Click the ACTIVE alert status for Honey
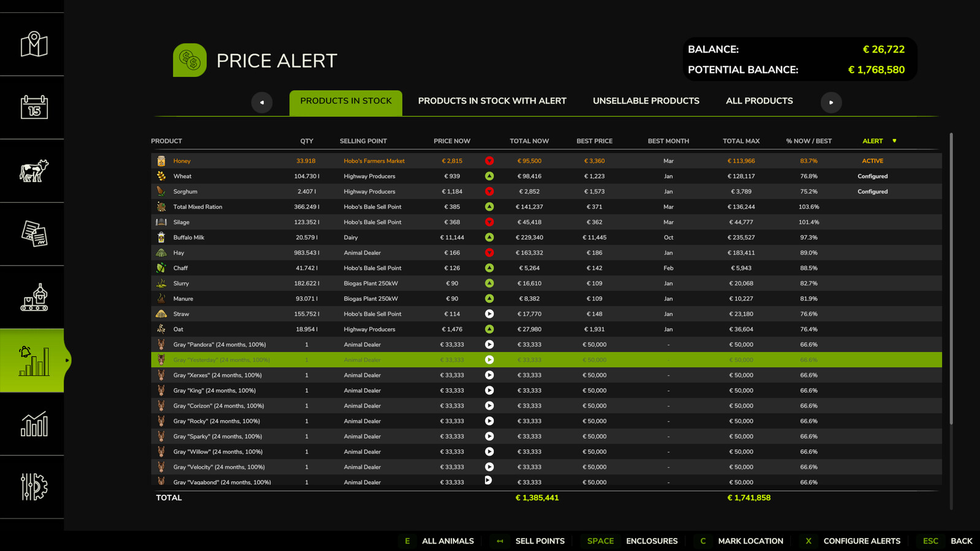980x551 pixels. coord(873,161)
